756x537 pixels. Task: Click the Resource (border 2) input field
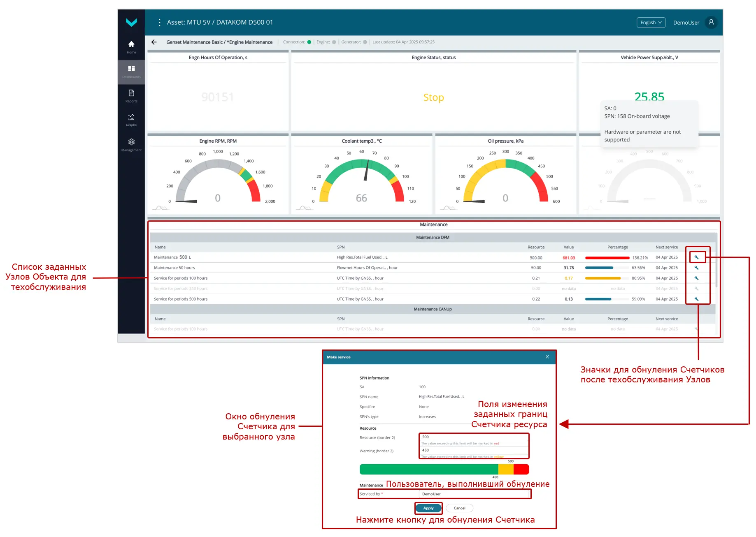click(473, 437)
